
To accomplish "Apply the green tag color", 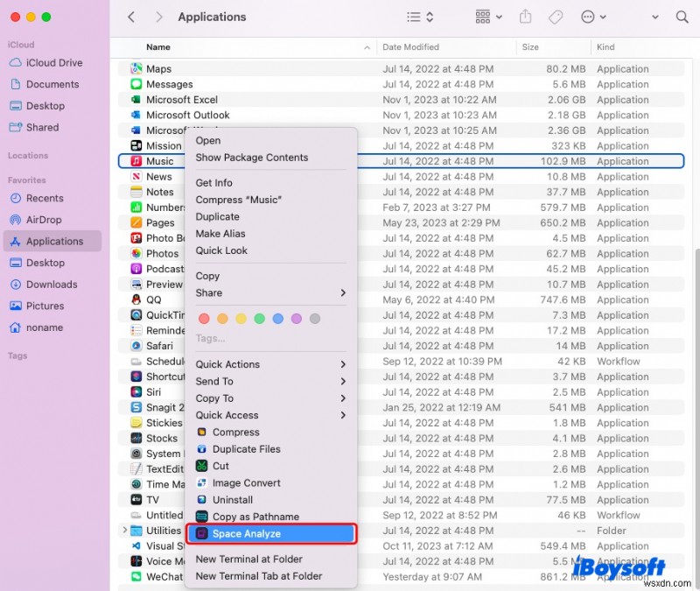I will point(259,319).
